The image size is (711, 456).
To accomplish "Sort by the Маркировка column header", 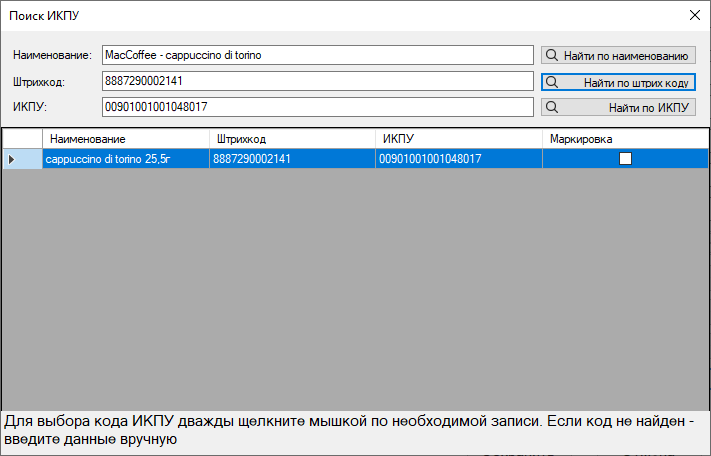I will pyautogui.click(x=625, y=139).
